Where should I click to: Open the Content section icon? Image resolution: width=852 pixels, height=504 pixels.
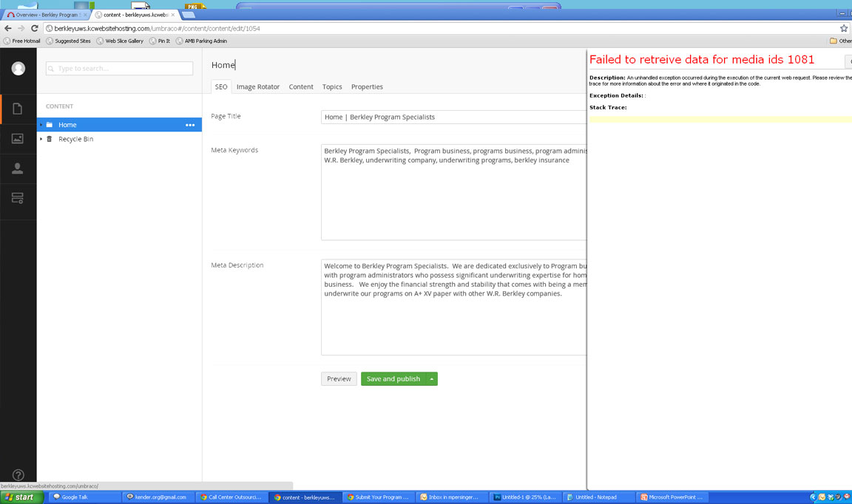[x=18, y=109]
